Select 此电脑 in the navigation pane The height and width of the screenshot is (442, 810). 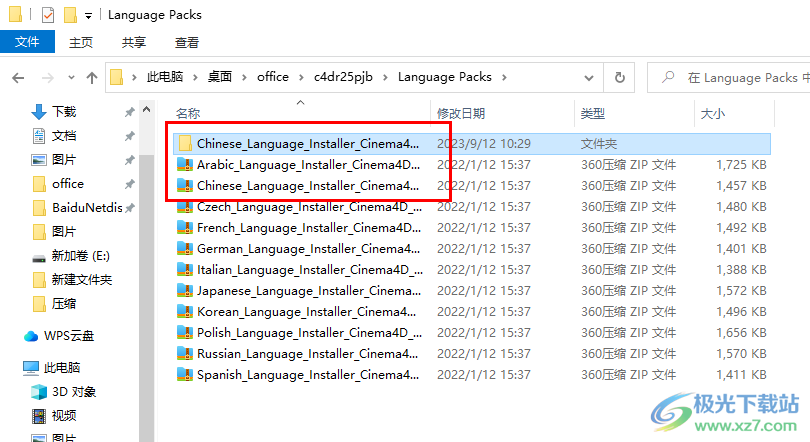click(61, 368)
